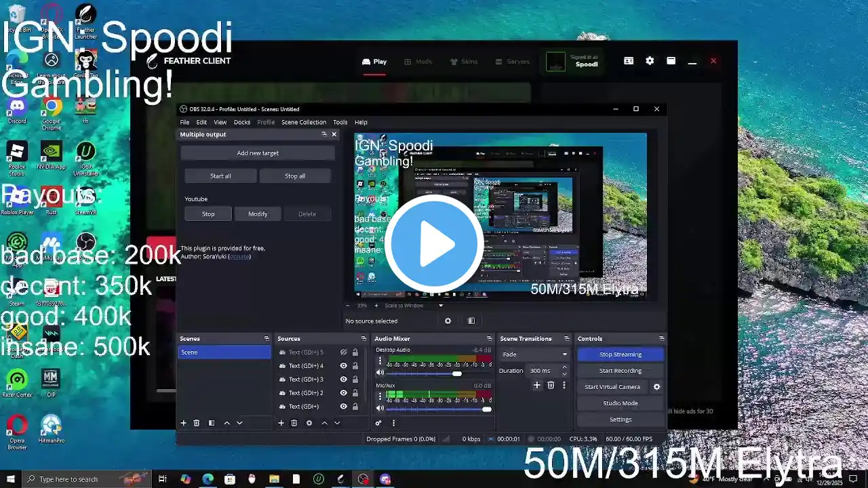The height and width of the screenshot is (488, 868).
Task: Open the Scene Collection menu
Action: (x=304, y=122)
